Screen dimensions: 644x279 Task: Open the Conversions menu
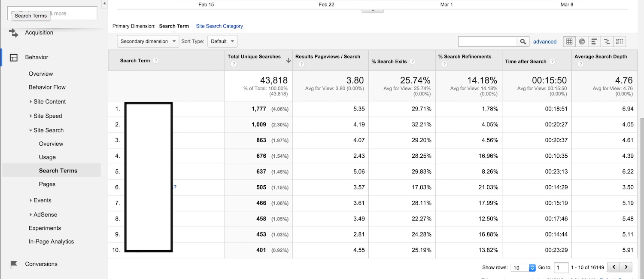(41, 264)
